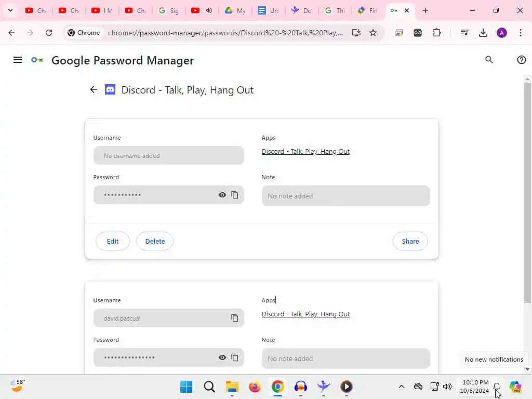
Task: Mute the audio-playing YouTube tab speaker
Action: point(209,10)
